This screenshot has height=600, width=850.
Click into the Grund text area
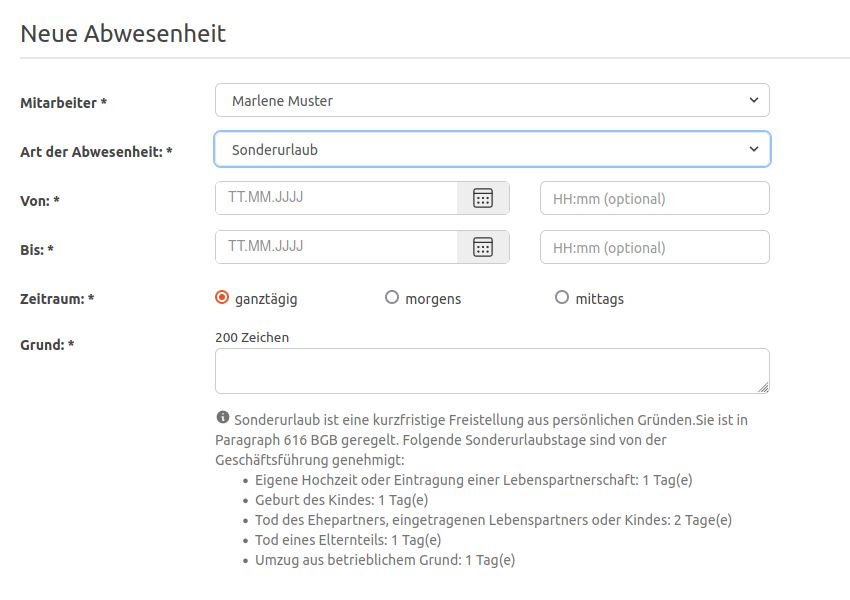click(x=492, y=371)
